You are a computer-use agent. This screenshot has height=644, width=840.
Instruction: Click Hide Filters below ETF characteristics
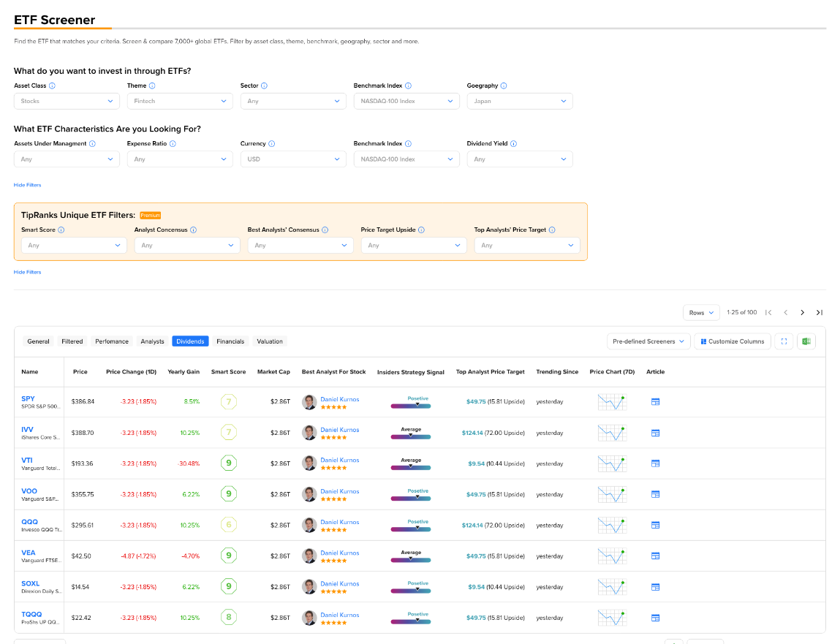point(27,185)
